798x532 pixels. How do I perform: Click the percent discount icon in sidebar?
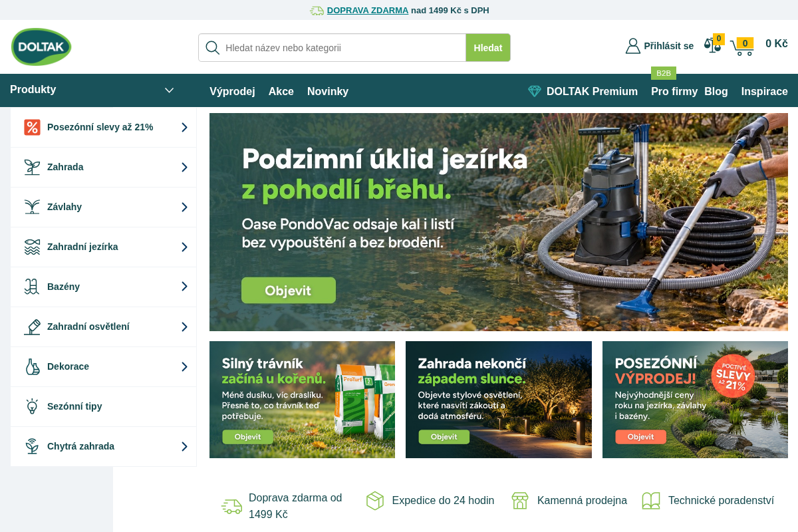(32, 127)
